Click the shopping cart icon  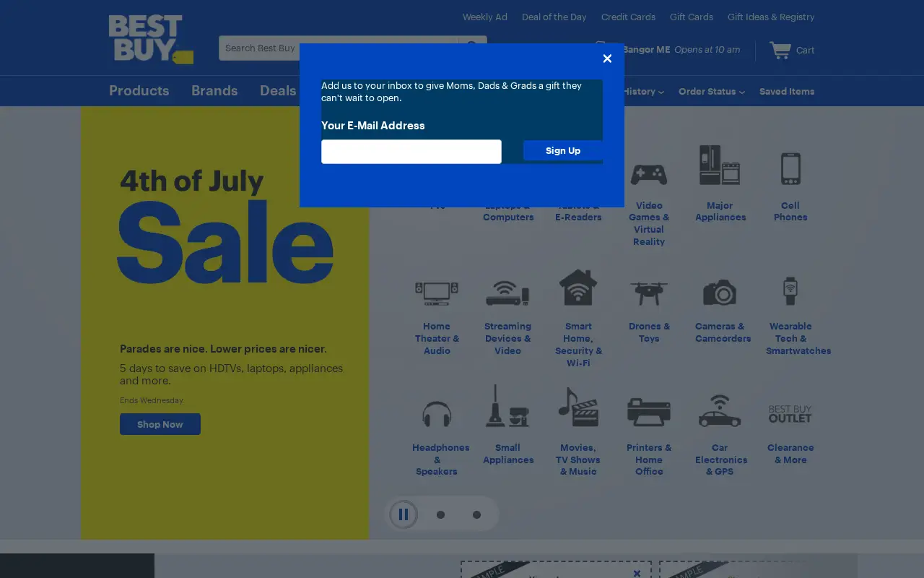click(780, 50)
